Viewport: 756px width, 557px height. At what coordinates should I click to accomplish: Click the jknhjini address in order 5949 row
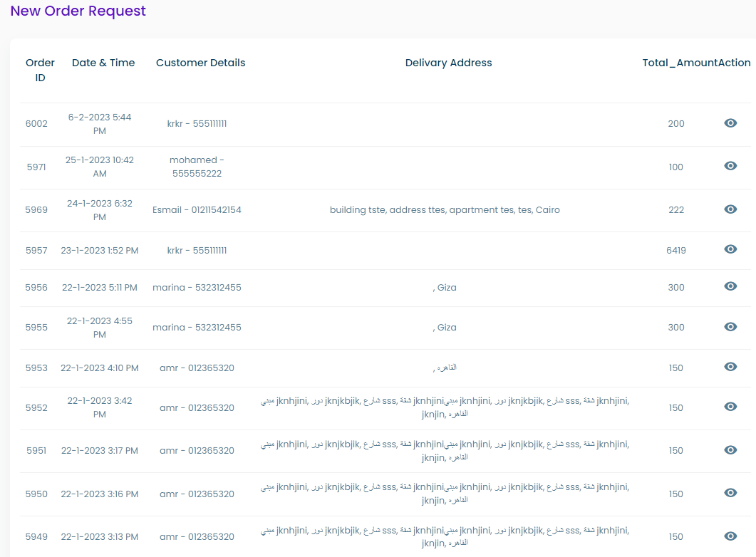point(445,537)
